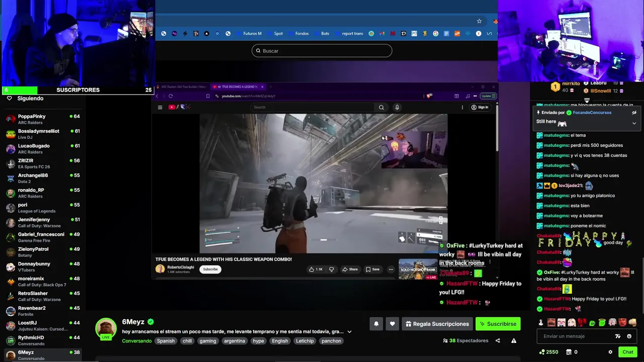This screenshot has height=362, width=644.
Task: Click the reload button in streamed browser
Action: (171, 96)
